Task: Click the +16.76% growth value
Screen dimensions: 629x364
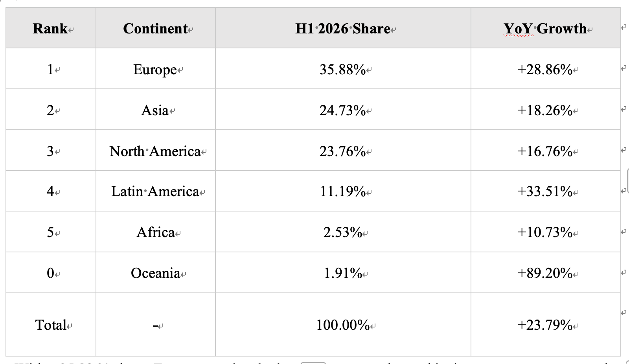Action: [545, 151]
